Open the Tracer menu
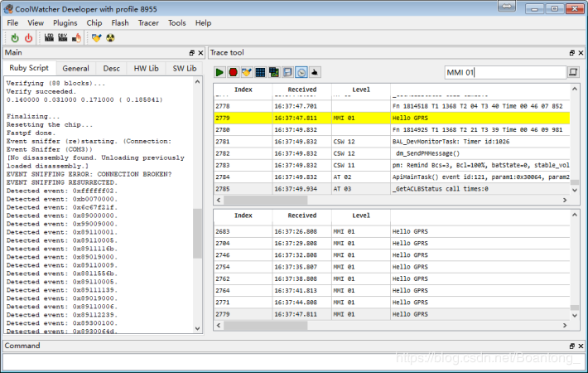Viewport: 588px width, 373px height. (148, 23)
